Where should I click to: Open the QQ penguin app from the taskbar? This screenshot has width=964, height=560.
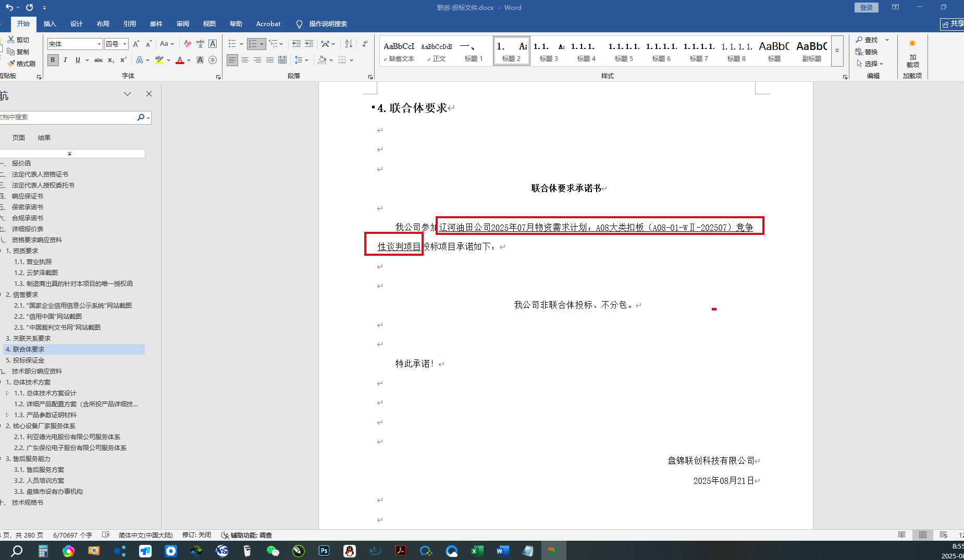pos(350,551)
